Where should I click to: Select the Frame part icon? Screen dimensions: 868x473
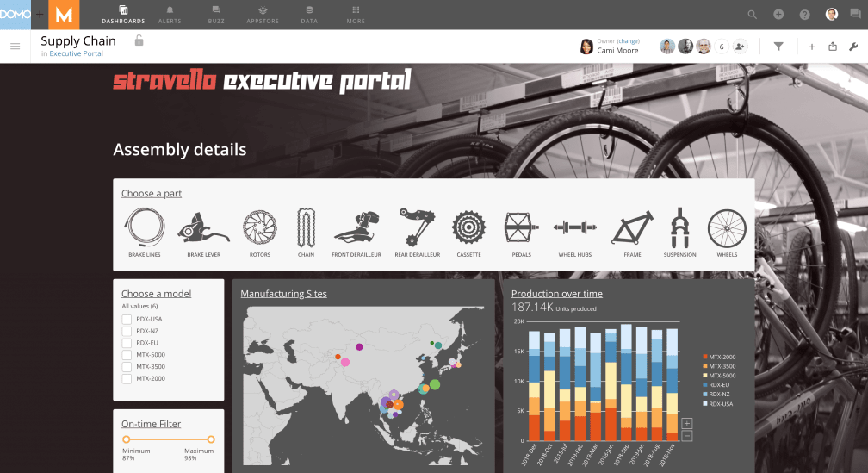632,227
